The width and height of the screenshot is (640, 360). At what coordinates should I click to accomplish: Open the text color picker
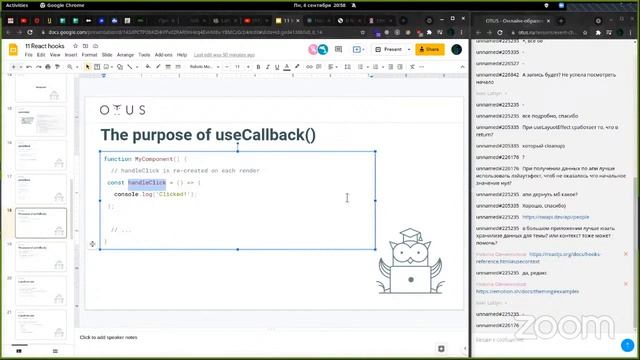point(287,67)
